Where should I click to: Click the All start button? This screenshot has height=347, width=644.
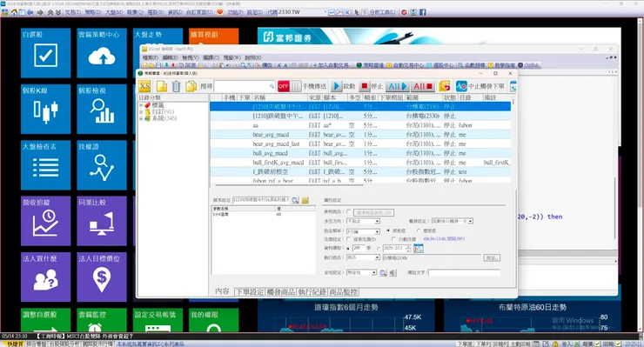(x=397, y=86)
